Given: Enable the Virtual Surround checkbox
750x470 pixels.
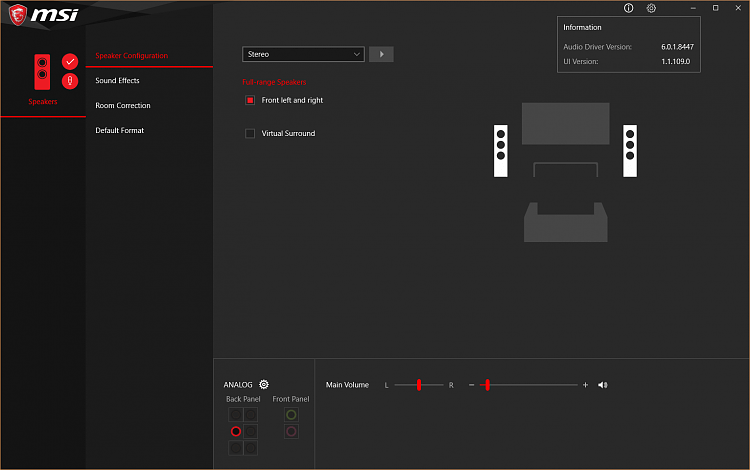Looking at the screenshot, I should click(x=250, y=133).
